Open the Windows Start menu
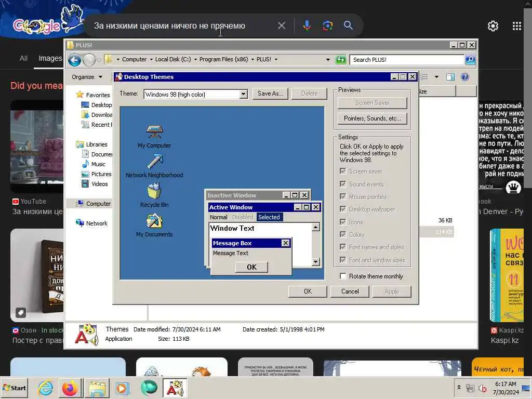532x399 pixels. (14, 388)
